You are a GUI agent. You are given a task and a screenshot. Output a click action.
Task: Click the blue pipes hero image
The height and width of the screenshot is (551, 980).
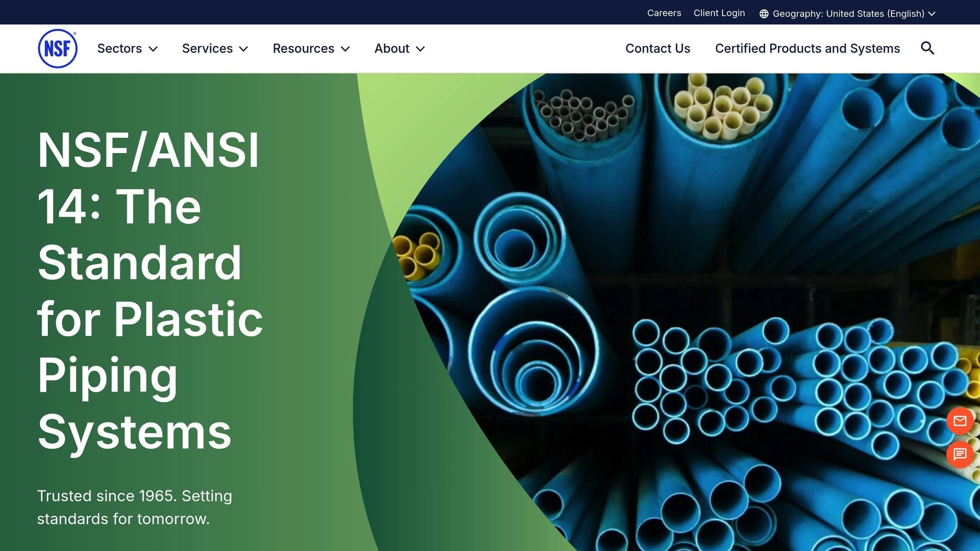[694, 311]
